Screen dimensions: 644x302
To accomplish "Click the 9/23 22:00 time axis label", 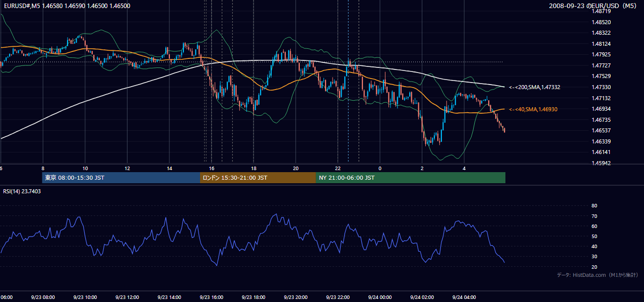I will [338, 297].
